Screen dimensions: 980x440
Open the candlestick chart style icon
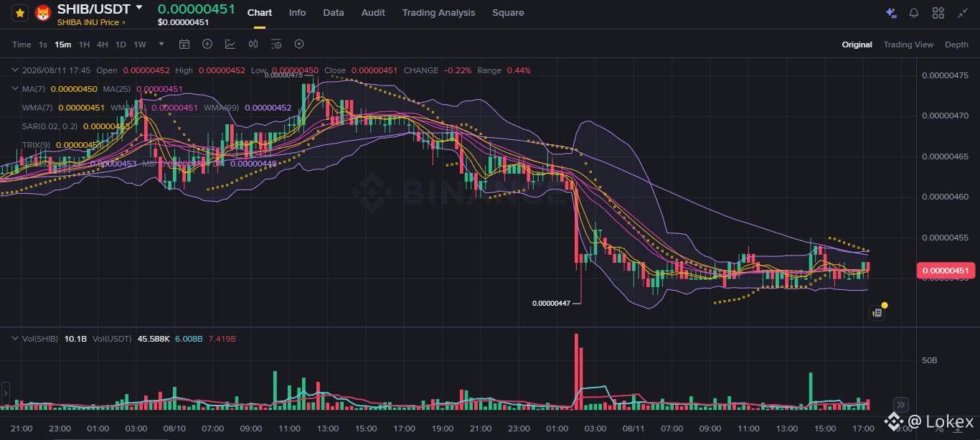(253, 45)
